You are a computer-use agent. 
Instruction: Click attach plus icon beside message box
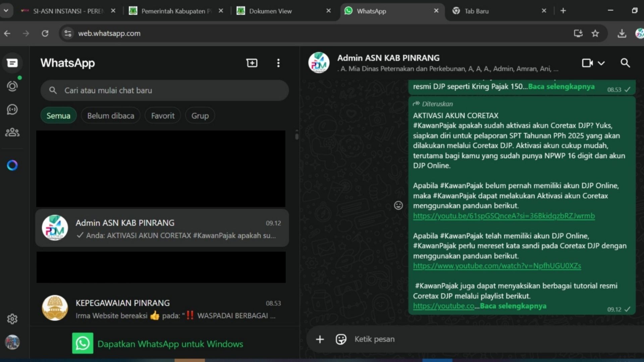[x=320, y=339]
